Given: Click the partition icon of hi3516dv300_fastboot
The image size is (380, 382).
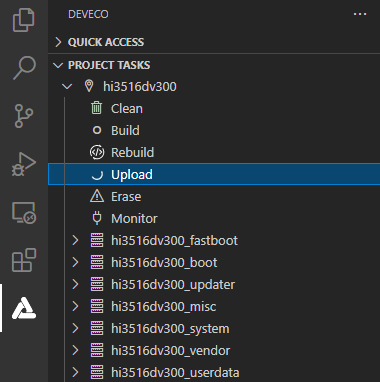Looking at the screenshot, I should (97, 240).
